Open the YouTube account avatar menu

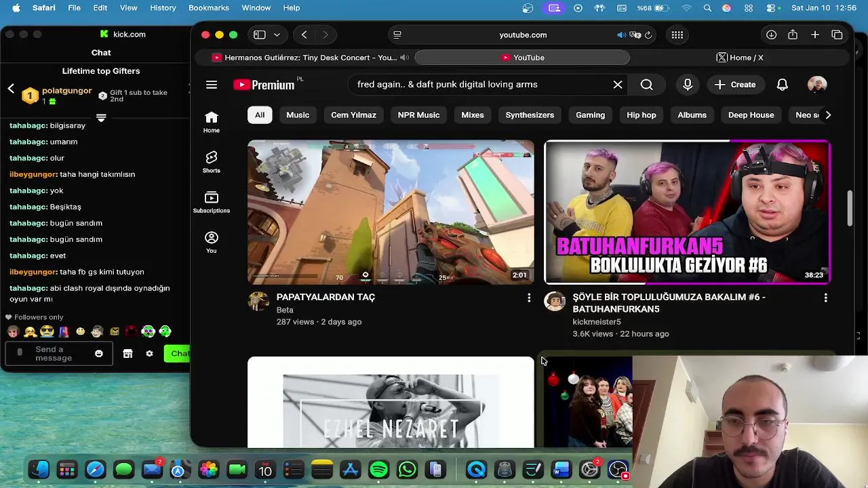pos(818,85)
